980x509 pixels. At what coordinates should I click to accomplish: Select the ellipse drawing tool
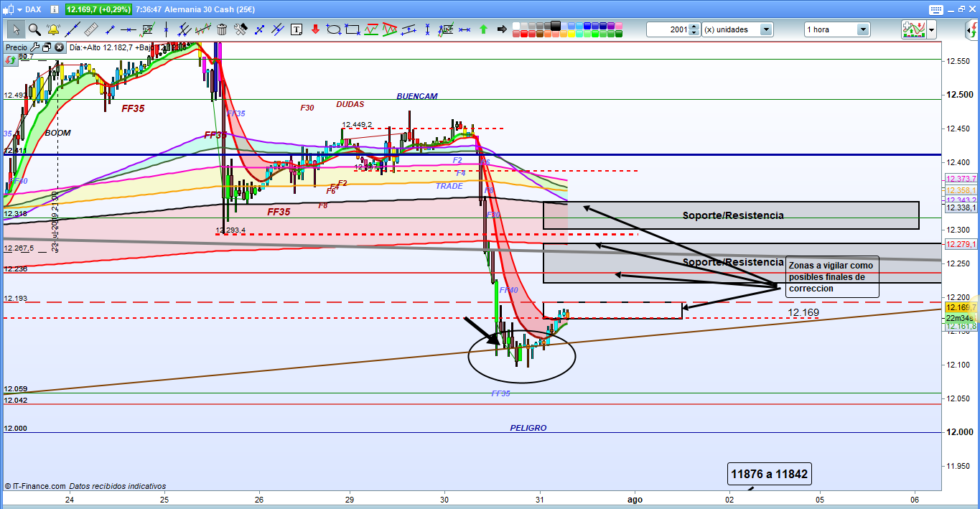[x=333, y=29]
